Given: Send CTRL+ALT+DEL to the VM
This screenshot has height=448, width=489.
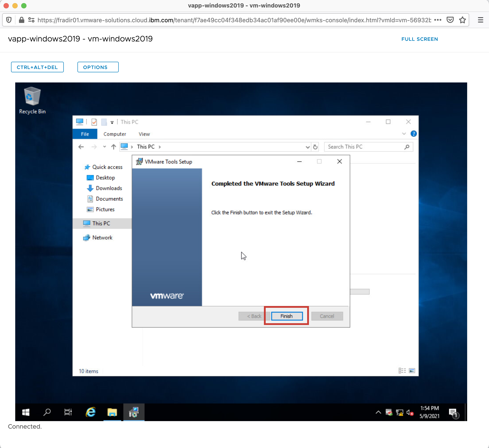Looking at the screenshot, I should pyautogui.click(x=37, y=67).
